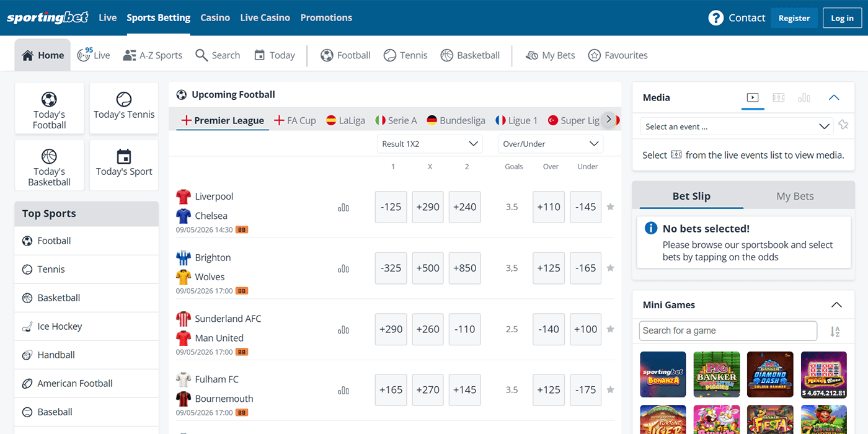Open Promotions in the top menu
Screen dimensions: 868x434
(x=326, y=17)
